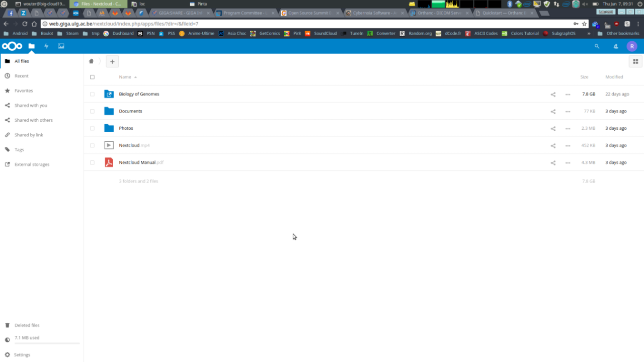Play the Nextcloud.mp4 file
This screenshot has height=362, width=644.
[x=134, y=145]
